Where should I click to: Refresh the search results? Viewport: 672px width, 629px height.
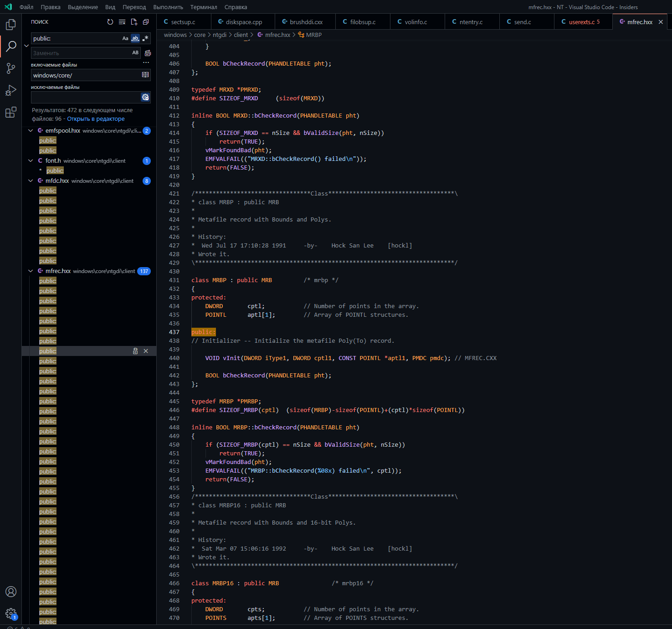110,22
